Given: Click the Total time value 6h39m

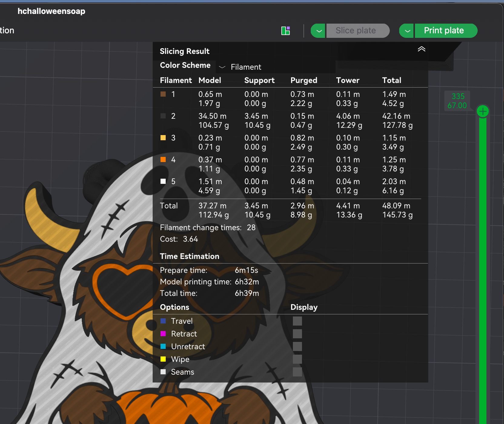Looking at the screenshot, I should (247, 293).
